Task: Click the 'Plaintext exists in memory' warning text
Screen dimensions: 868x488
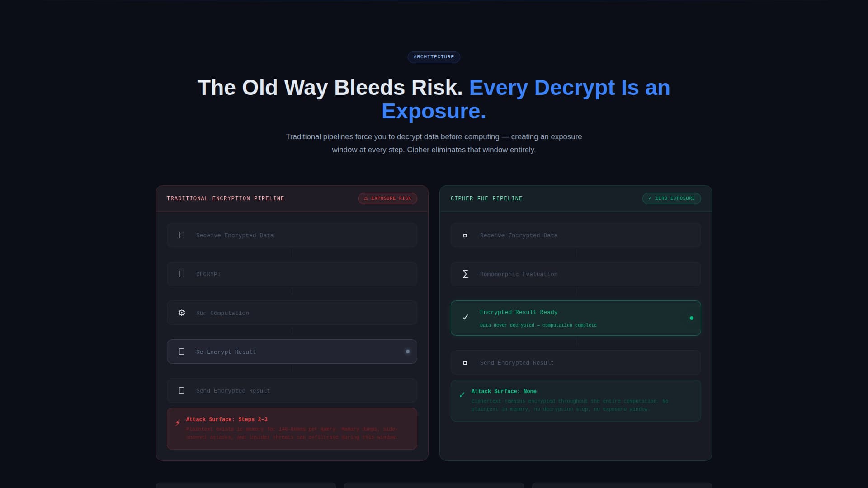Action: tap(292, 433)
